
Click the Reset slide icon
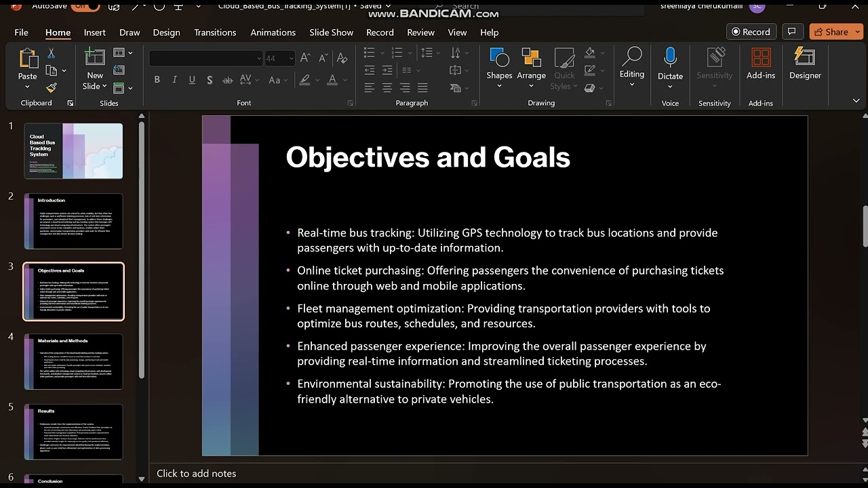click(119, 70)
